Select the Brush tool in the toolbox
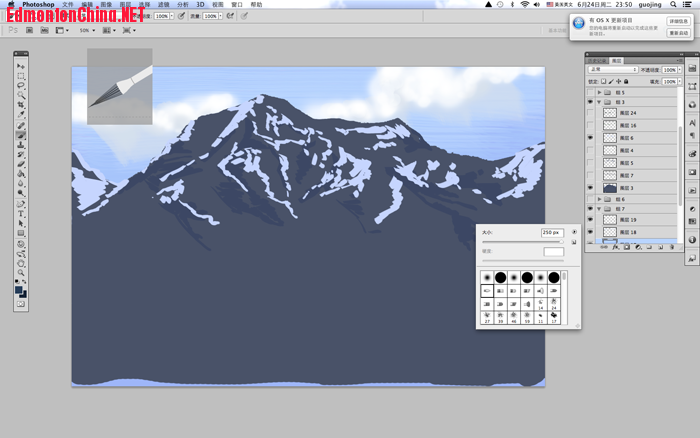This screenshot has width=700, height=438. (x=21, y=135)
